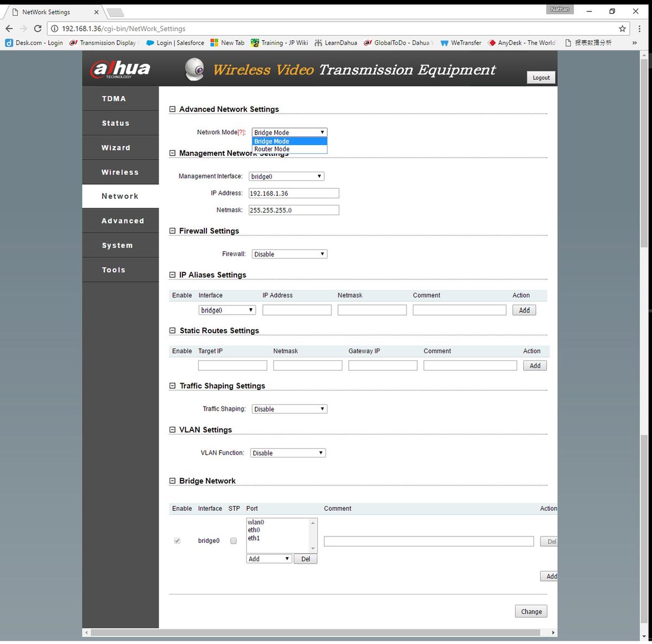Open Chrome three-dot menu

pyautogui.click(x=640, y=29)
